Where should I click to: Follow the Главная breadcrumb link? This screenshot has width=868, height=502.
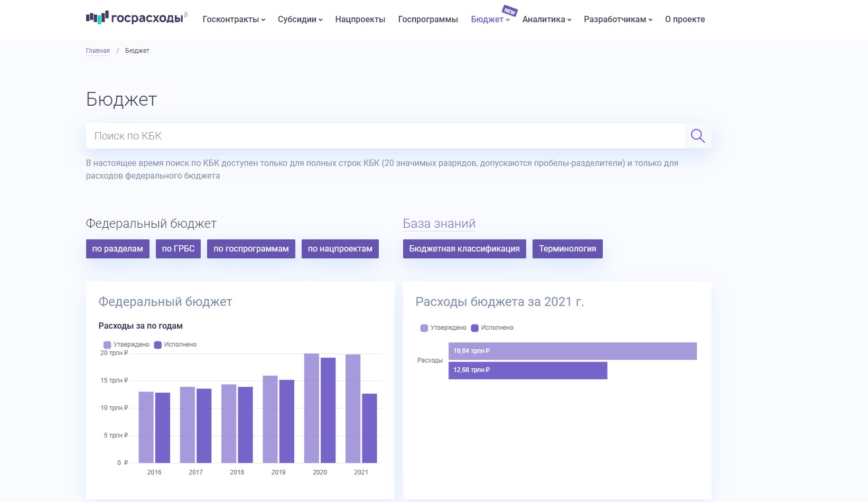[98, 51]
